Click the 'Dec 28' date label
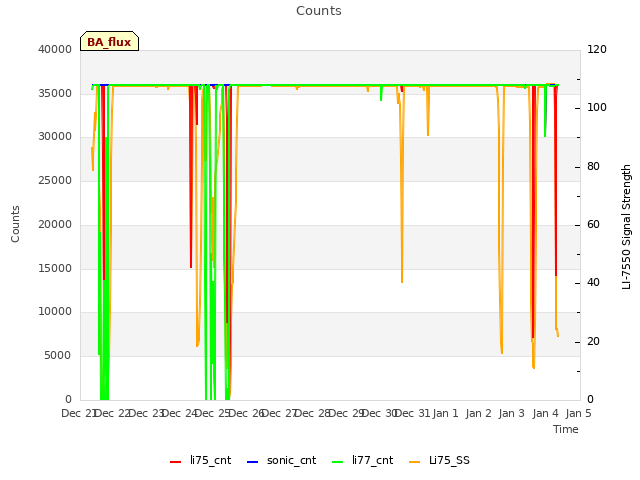The height and width of the screenshot is (480, 640). 312,413
